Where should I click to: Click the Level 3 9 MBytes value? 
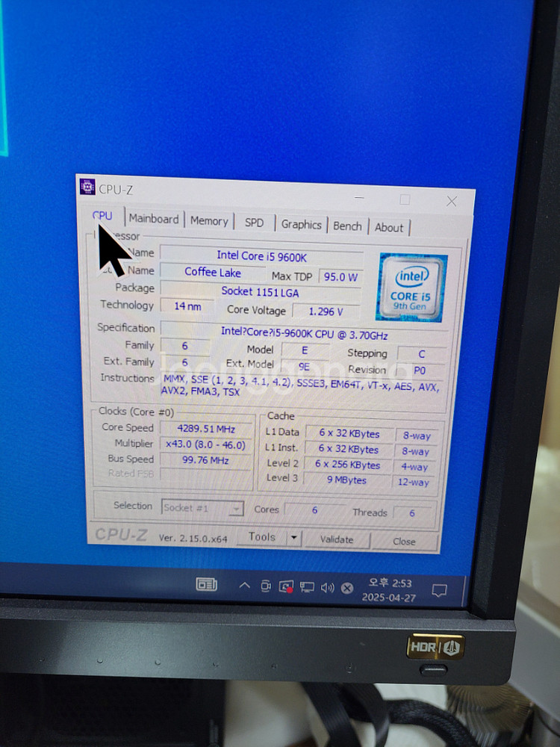pos(346,480)
